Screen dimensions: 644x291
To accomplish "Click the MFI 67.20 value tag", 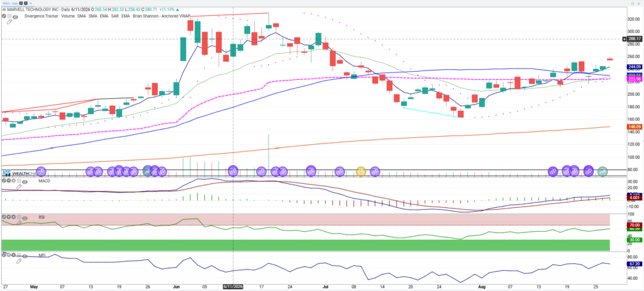I will point(634,263).
